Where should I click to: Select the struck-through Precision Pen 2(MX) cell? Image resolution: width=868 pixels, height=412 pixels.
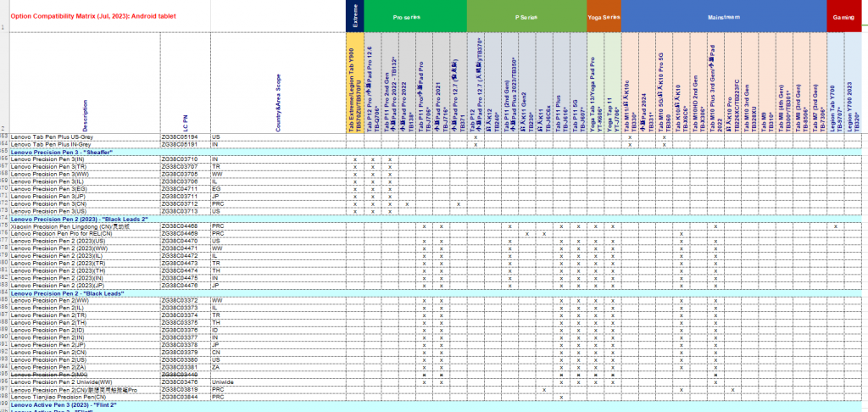86,375
